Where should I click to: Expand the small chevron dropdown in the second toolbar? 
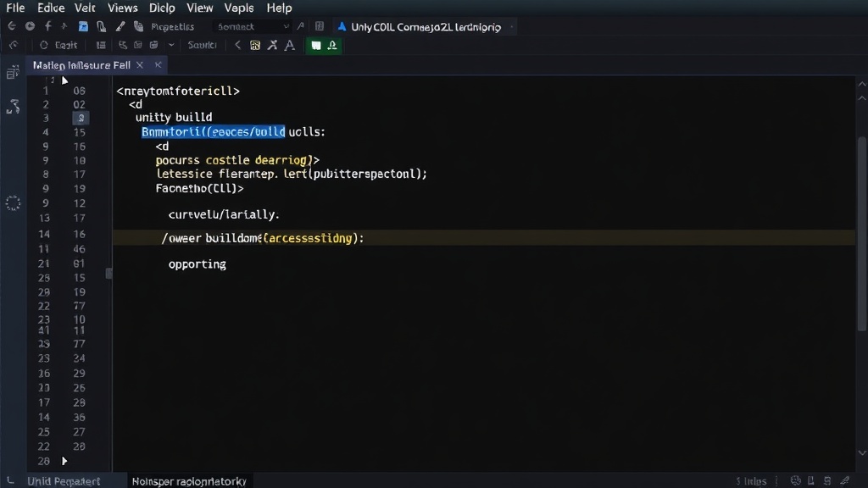(171, 45)
